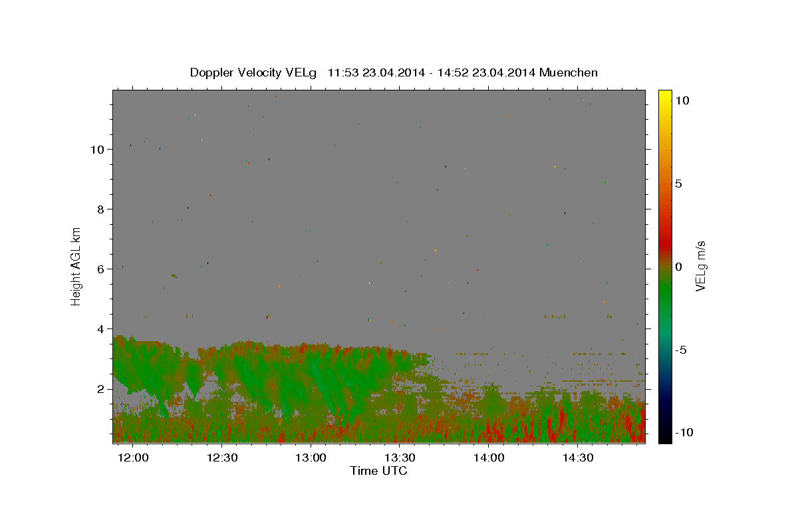798x532 pixels.
Task: Click the '13:00' time tick label
Action: (x=311, y=458)
